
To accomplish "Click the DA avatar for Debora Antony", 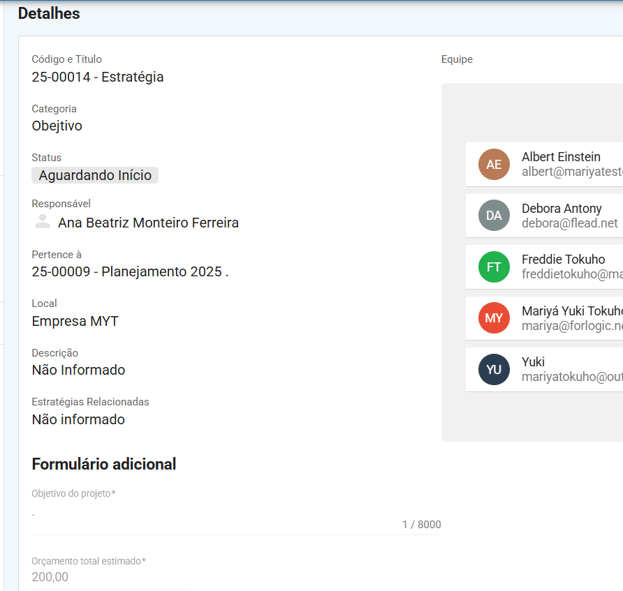I will [x=493, y=215].
